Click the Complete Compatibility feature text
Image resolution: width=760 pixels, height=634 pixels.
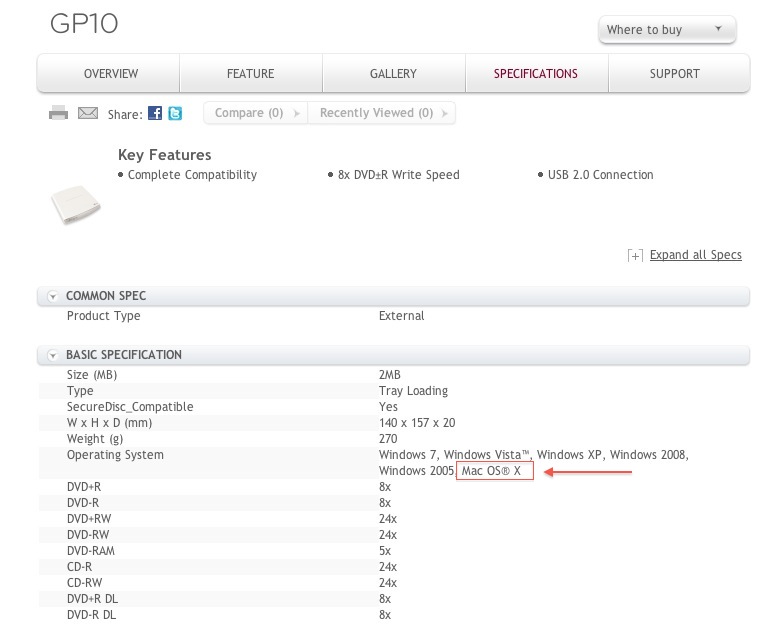(x=192, y=174)
